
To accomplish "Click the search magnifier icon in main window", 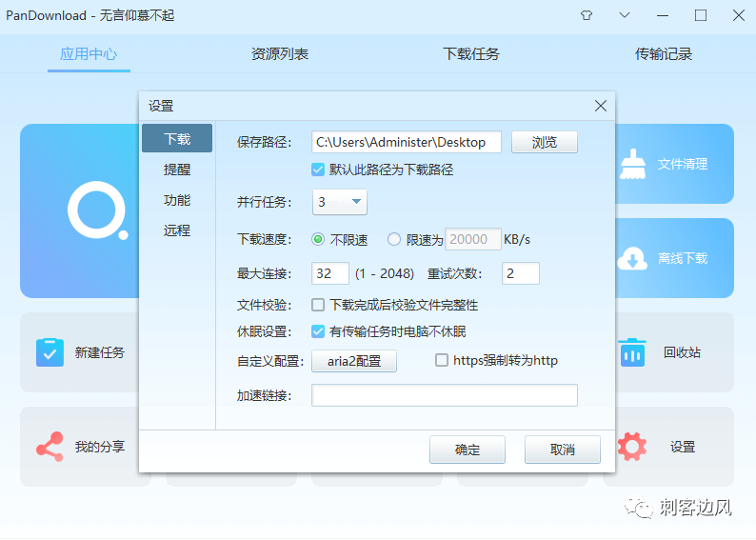I will (98, 210).
